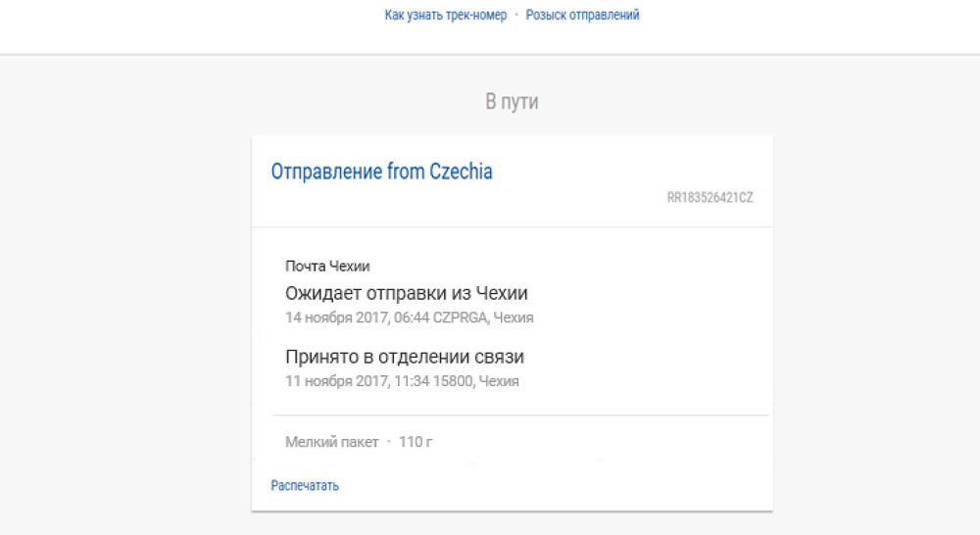Click the 'Принято в отделении связи' status entry

[405, 357]
